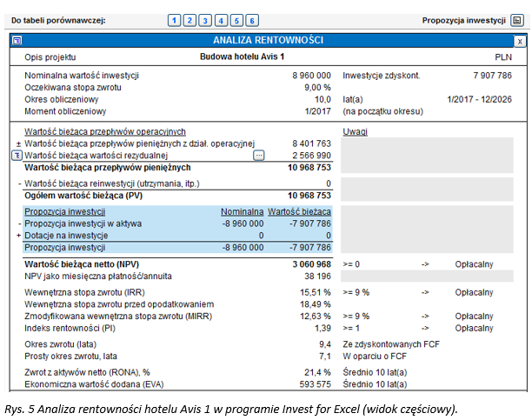Click MIRR value 12,63 %
The image size is (532, 420).
click(316, 317)
